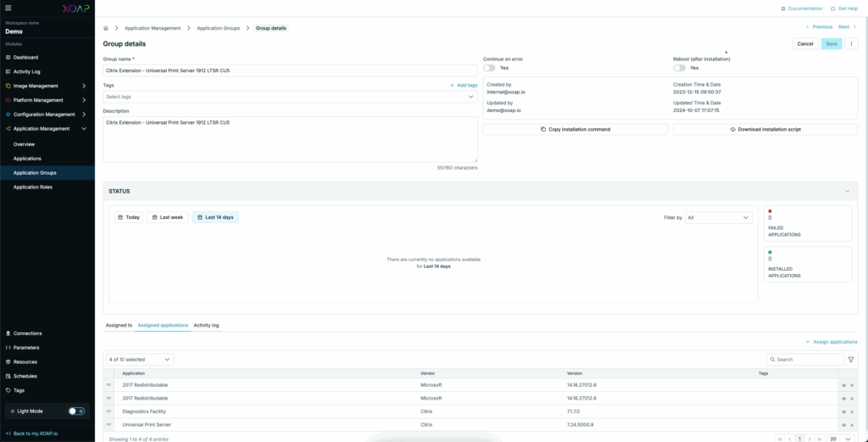Viewport: 868px width, 442px height.
Task: Jump to the last table page
Action: (x=820, y=439)
